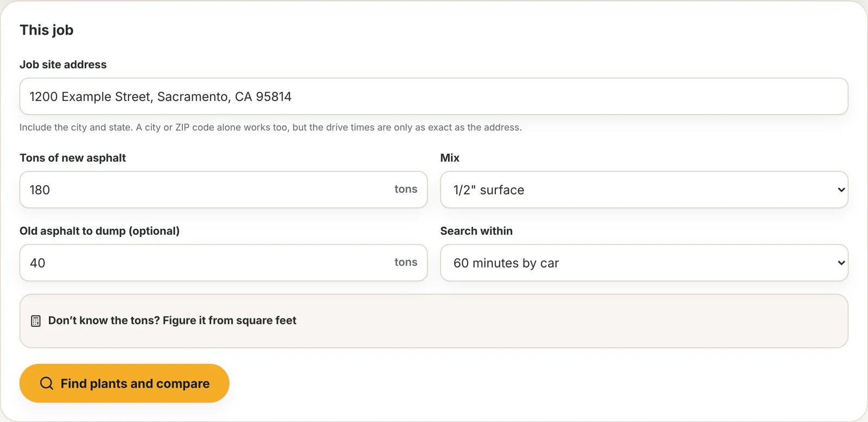This screenshot has height=422, width=868.
Task: Click Find plants and compare button
Action: 124,383
